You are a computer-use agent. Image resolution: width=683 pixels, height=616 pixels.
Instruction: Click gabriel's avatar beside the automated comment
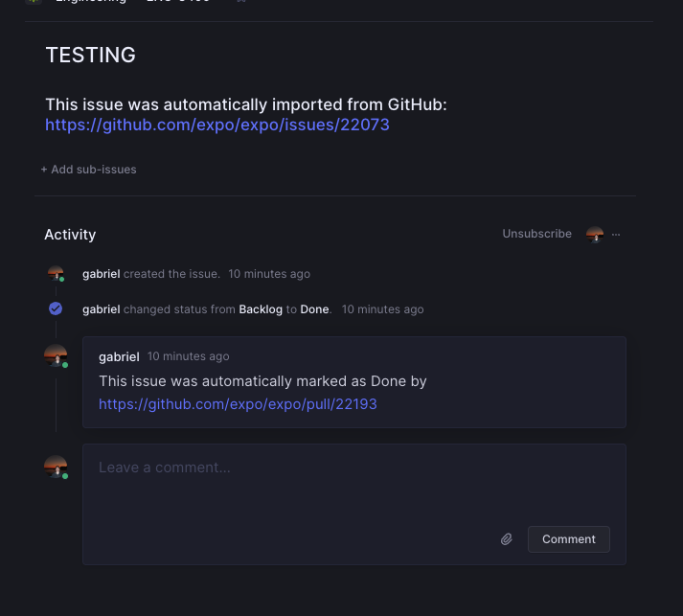56,356
